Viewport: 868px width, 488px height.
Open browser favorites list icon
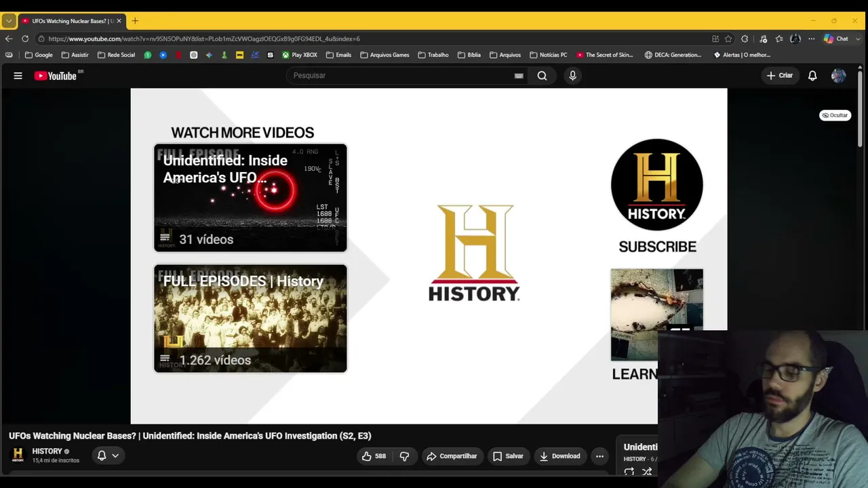coord(779,39)
